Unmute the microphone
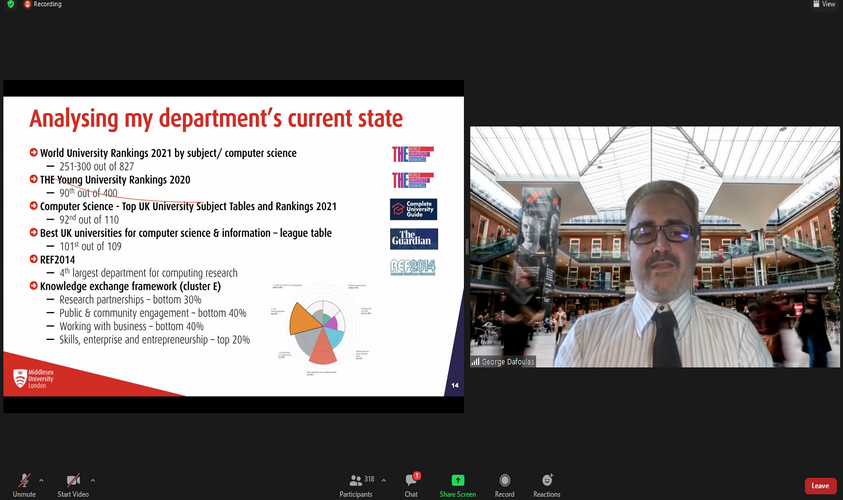 tap(24, 482)
